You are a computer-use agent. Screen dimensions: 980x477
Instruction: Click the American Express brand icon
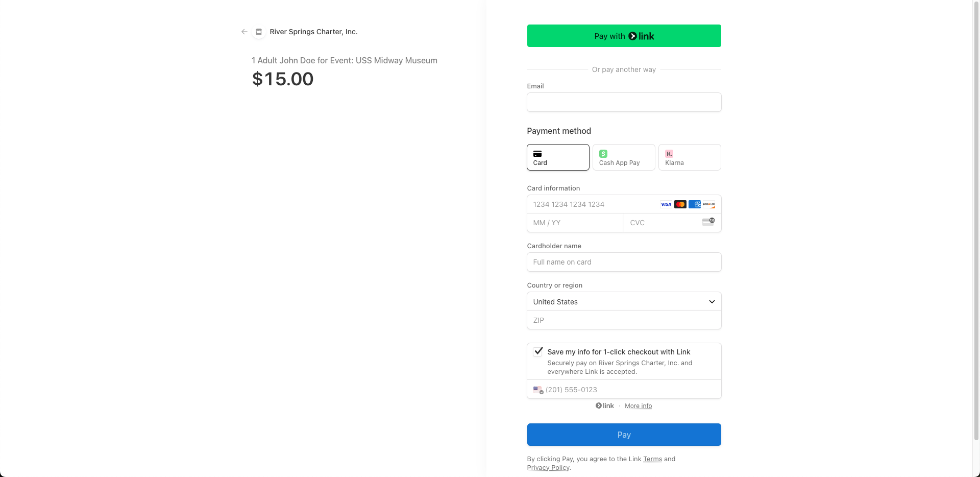coord(695,204)
